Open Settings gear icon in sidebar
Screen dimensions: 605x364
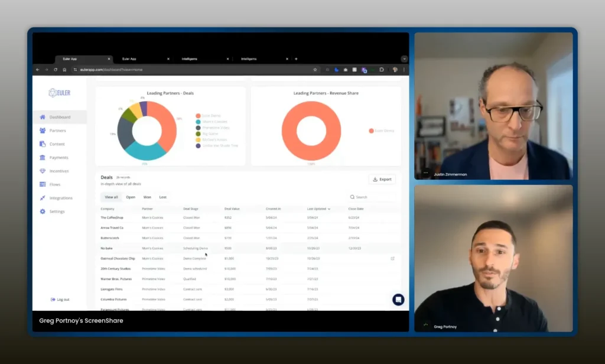click(x=43, y=212)
